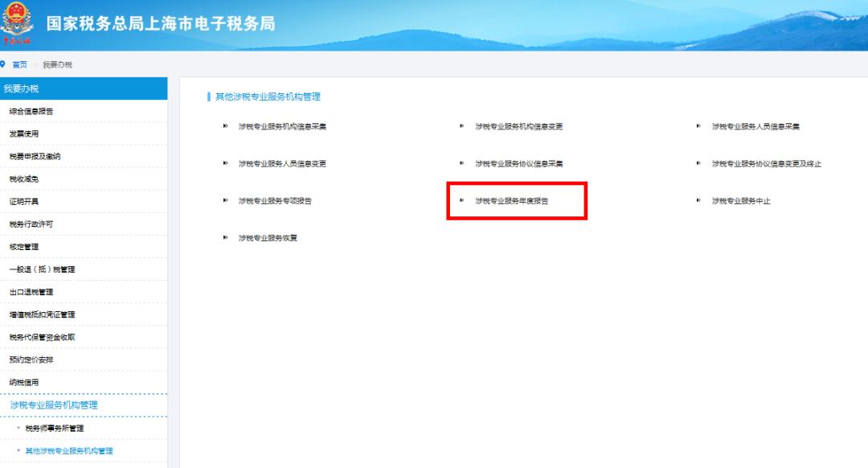
Task: Collapse the 涉税专业服务机构管理 sidebar section
Action: click(54, 405)
